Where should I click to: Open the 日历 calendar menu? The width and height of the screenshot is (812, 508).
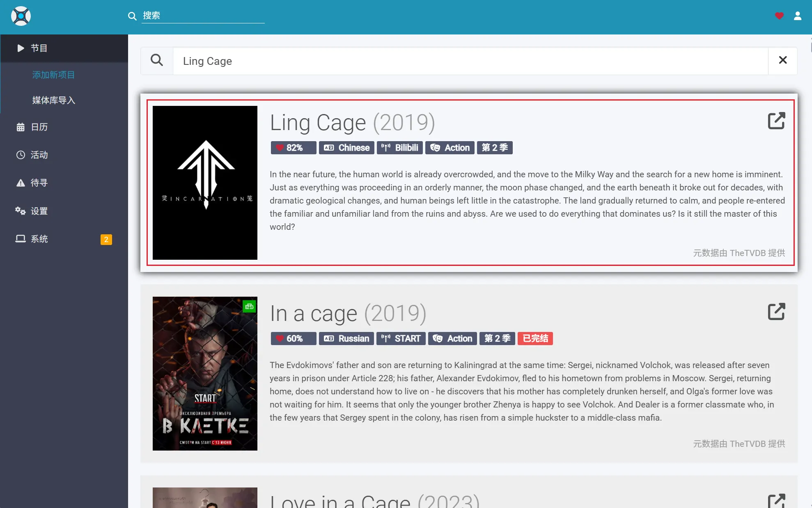pos(39,127)
